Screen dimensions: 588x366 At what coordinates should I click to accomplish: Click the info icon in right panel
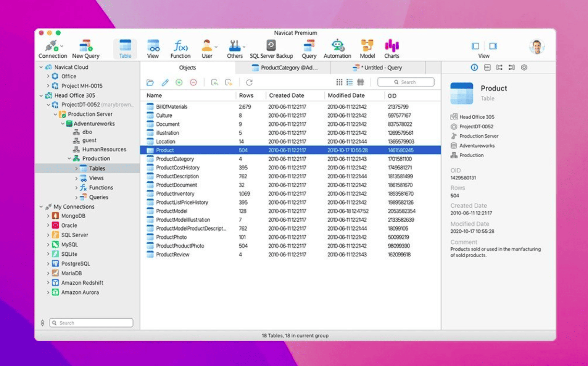coord(474,68)
